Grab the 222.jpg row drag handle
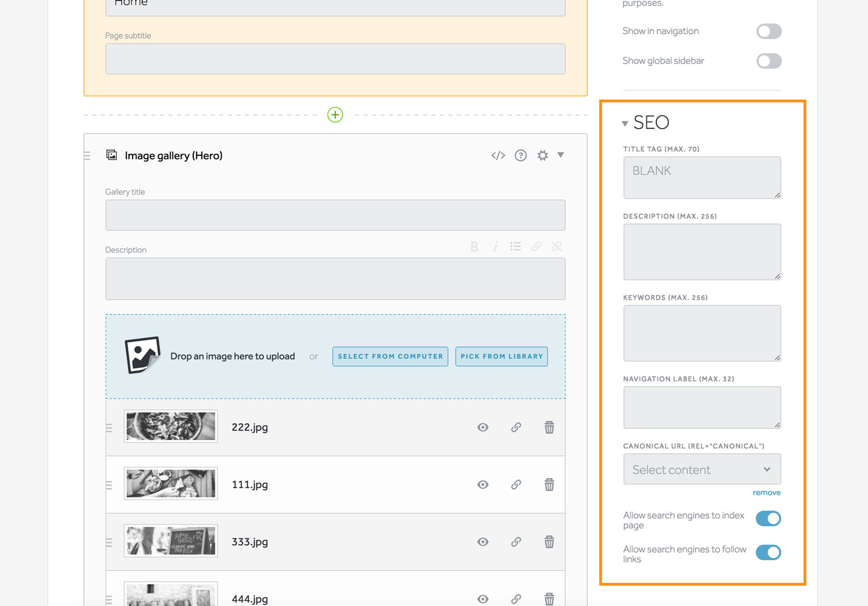 [x=109, y=428]
